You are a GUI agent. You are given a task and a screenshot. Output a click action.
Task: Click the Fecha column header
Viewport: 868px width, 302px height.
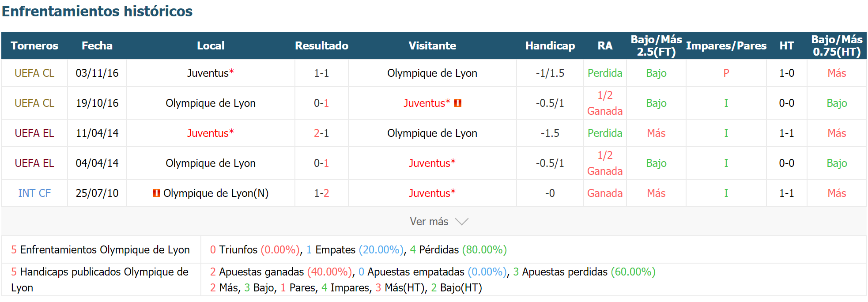point(97,45)
